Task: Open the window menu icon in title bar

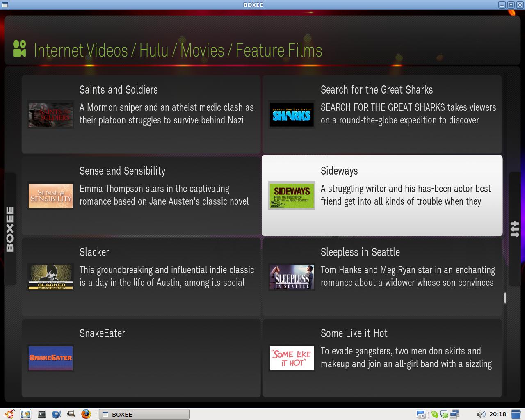Action: [x=4, y=5]
